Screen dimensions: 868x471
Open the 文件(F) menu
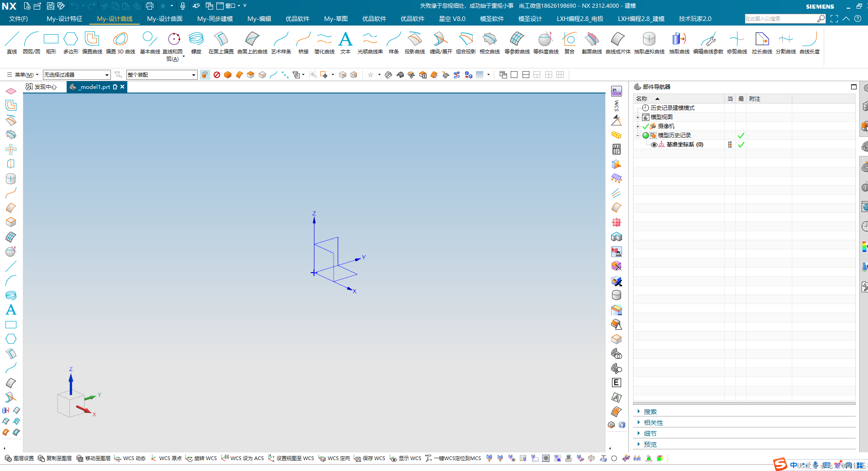pyautogui.click(x=18, y=19)
